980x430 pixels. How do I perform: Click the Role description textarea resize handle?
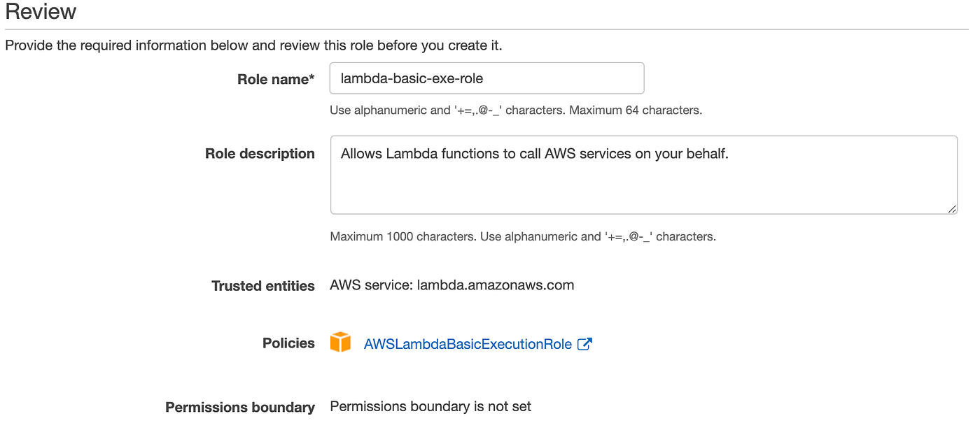pos(952,209)
